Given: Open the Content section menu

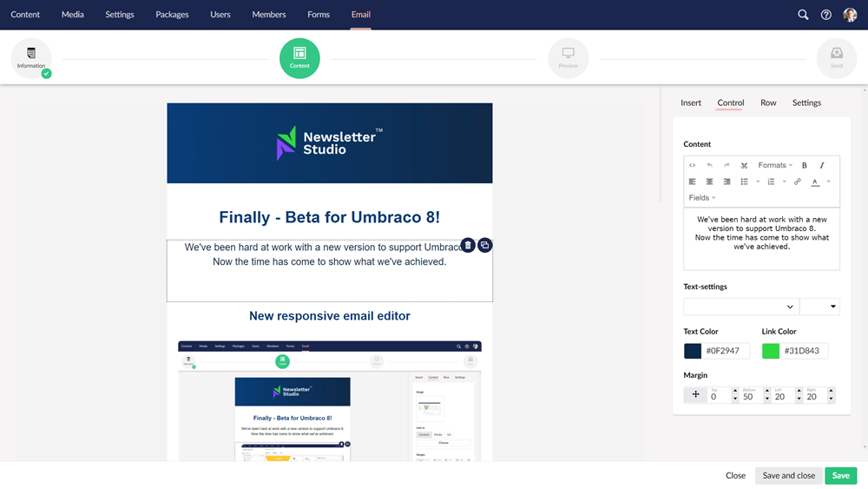Looking at the screenshot, I should (x=25, y=15).
